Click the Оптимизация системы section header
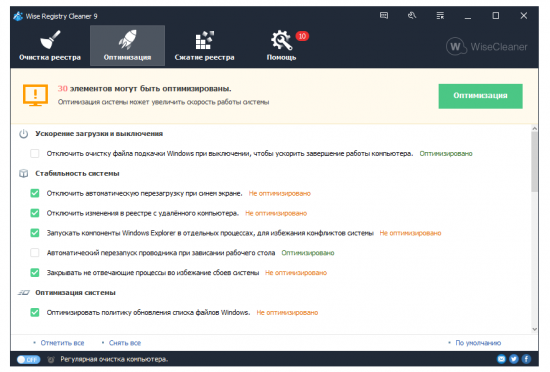The image size is (550, 372). point(75,292)
